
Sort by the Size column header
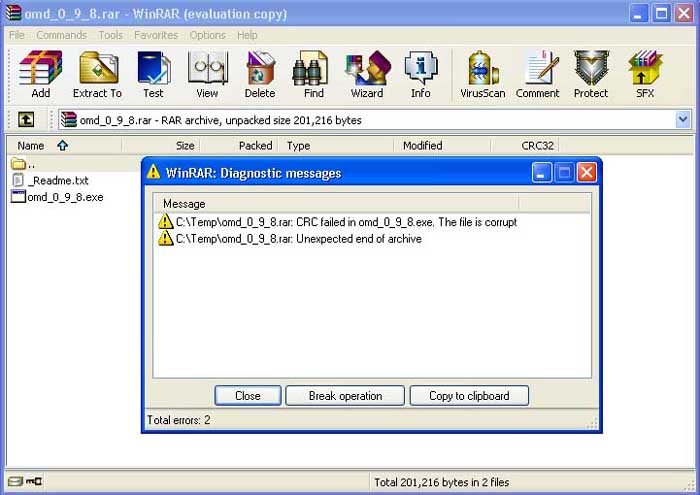click(161, 146)
